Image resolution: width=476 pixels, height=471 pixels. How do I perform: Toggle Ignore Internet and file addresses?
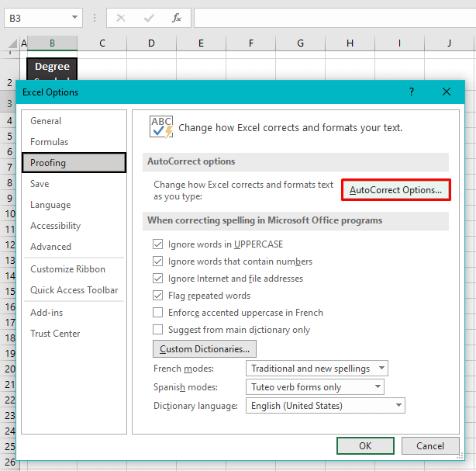tap(157, 278)
